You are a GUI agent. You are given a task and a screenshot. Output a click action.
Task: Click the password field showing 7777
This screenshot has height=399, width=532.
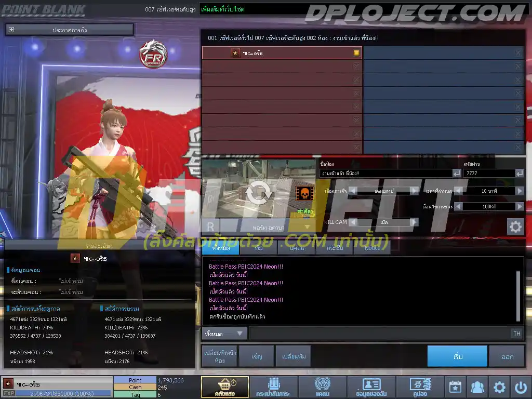[x=489, y=174]
